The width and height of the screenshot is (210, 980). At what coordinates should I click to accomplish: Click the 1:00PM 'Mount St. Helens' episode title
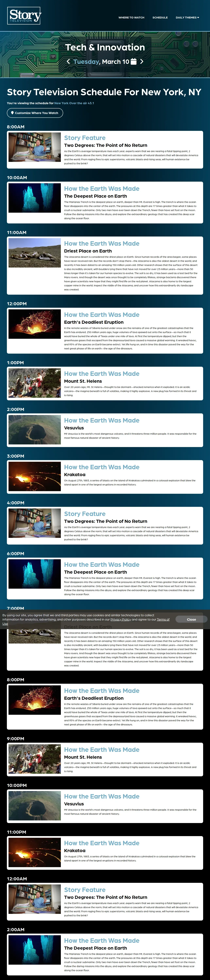point(83,381)
